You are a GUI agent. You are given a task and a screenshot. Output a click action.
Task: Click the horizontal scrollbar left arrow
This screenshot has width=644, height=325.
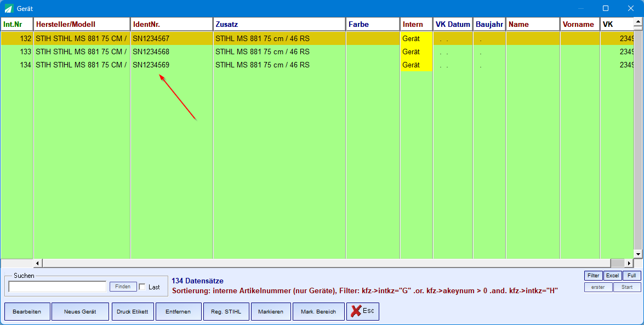38,263
